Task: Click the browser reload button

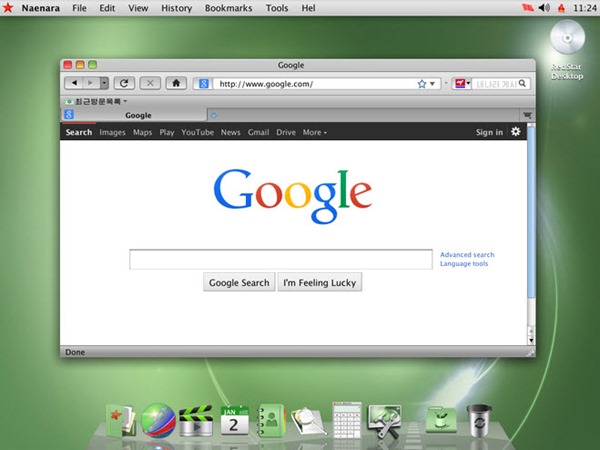Action: click(x=124, y=83)
